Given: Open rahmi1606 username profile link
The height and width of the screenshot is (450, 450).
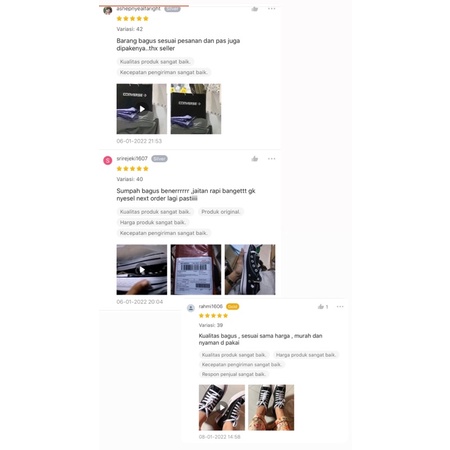Looking at the screenshot, I should click(211, 306).
